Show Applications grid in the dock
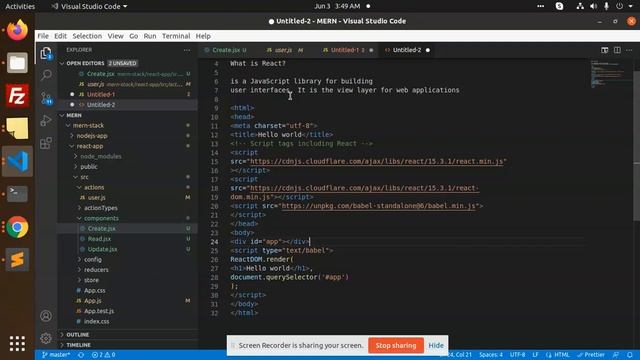Image resolution: width=640 pixels, height=360 pixels. click(x=17, y=343)
